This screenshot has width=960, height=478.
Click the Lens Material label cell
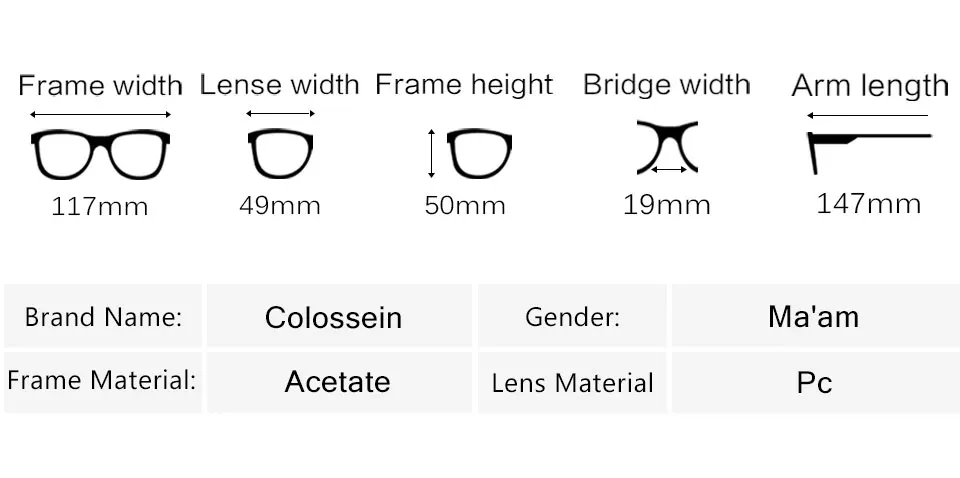tap(572, 382)
